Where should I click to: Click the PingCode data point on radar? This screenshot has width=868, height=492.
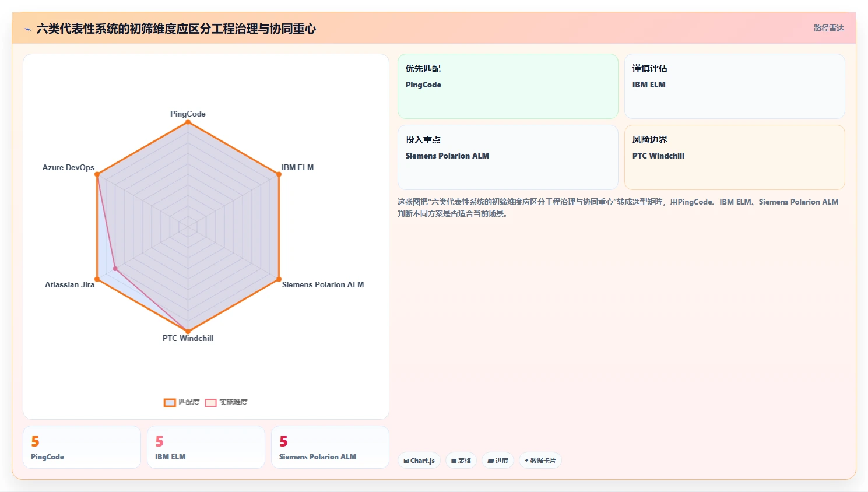click(188, 122)
